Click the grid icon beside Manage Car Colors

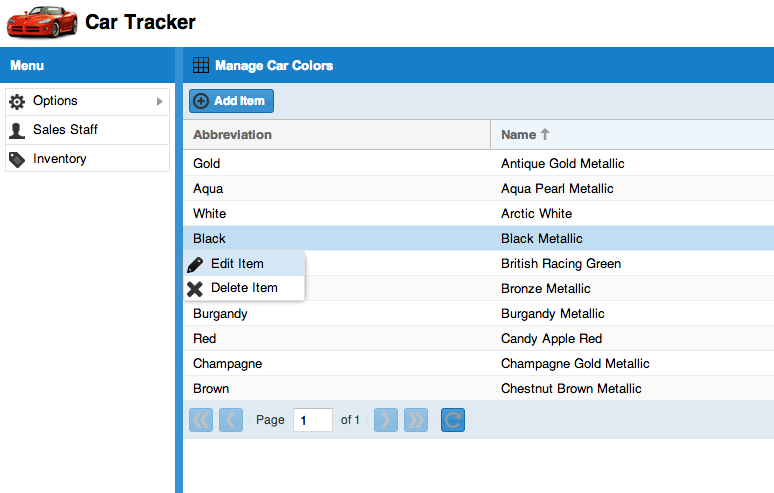click(x=201, y=66)
